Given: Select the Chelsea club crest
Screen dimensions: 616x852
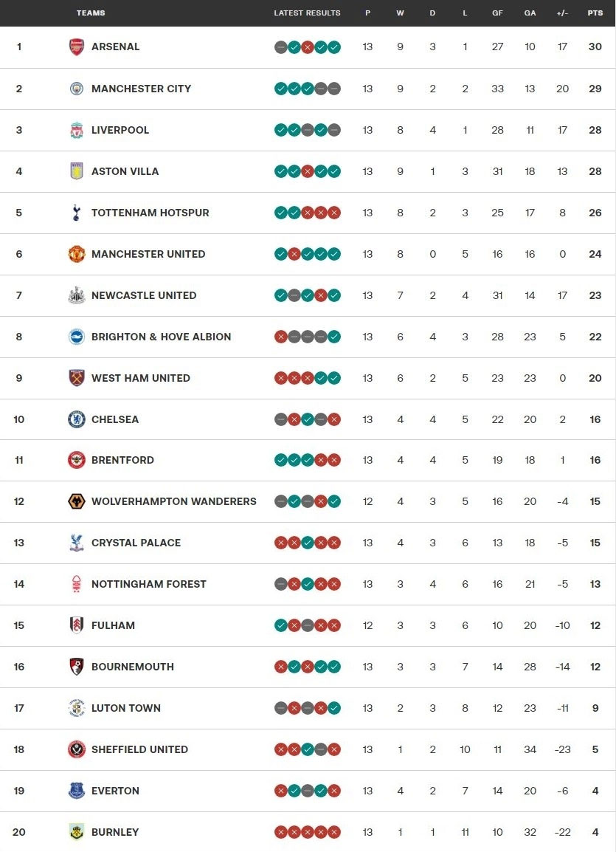Looking at the screenshot, I should (x=77, y=419).
